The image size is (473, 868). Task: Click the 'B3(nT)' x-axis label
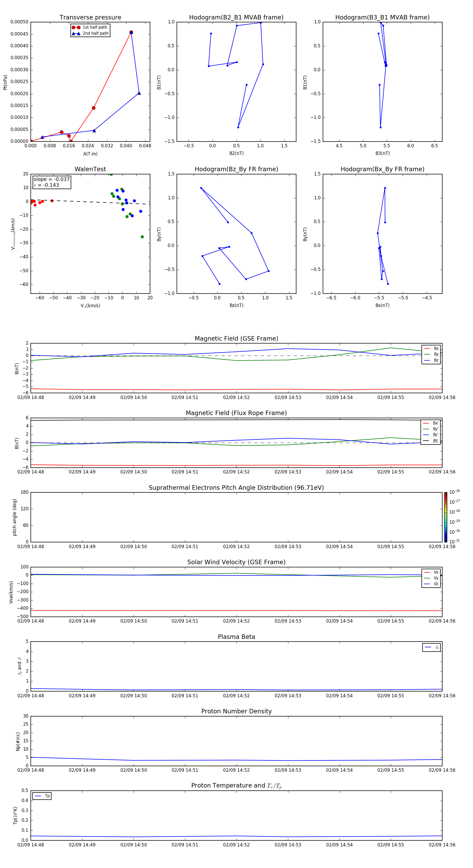coord(382,153)
